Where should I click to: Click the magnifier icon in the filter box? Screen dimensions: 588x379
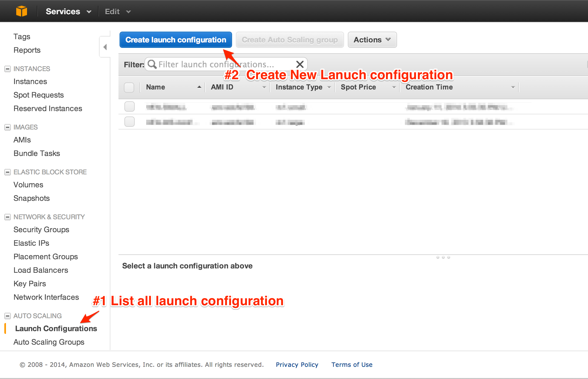click(152, 64)
